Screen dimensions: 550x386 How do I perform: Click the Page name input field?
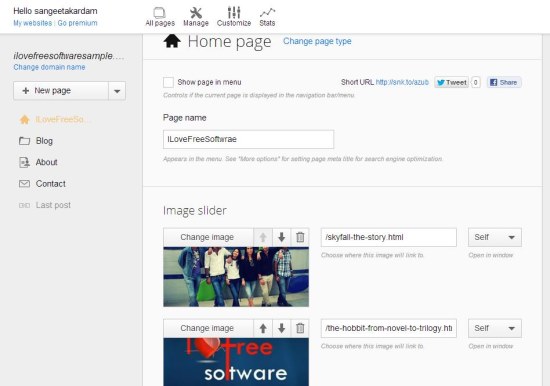pos(248,139)
